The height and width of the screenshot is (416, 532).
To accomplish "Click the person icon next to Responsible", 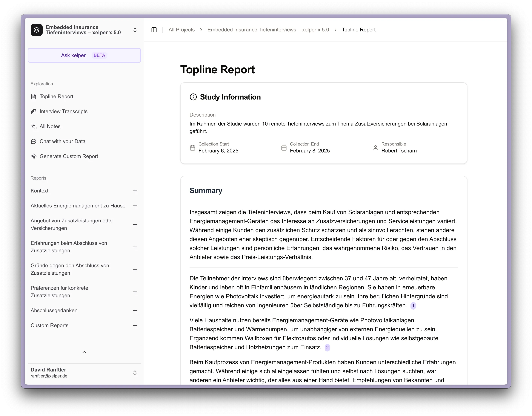I will pyautogui.click(x=375, y=148).
